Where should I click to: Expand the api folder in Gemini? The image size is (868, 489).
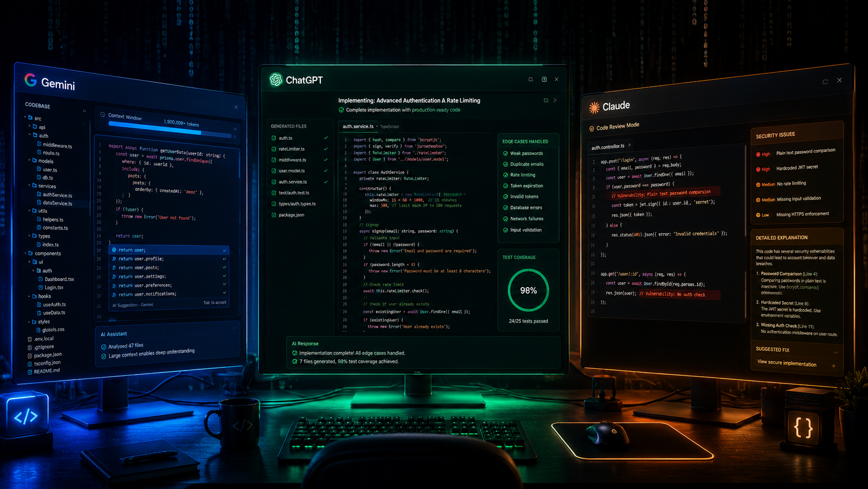(x=30, y=126)
